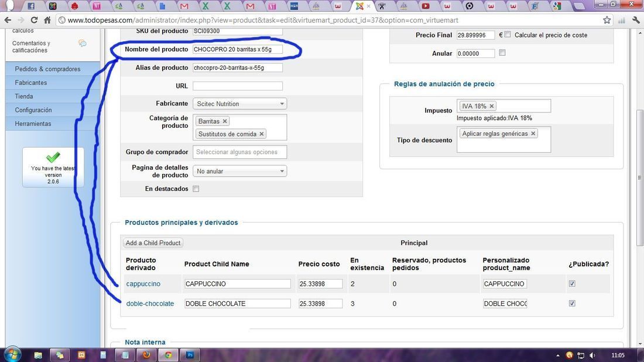Switch to Chrome in the taskbar
Screen dimensions: 644x362
tap(168, 355)
